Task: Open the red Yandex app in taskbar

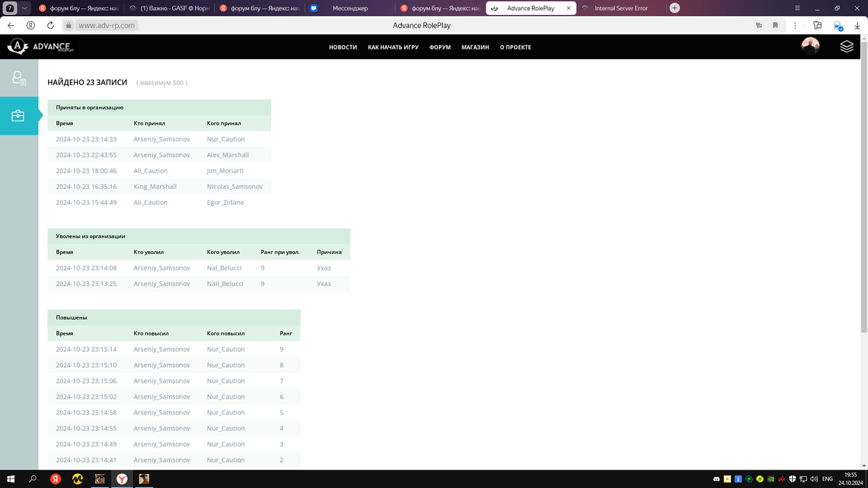Action: pyautogui.click(x=56, y=479)
